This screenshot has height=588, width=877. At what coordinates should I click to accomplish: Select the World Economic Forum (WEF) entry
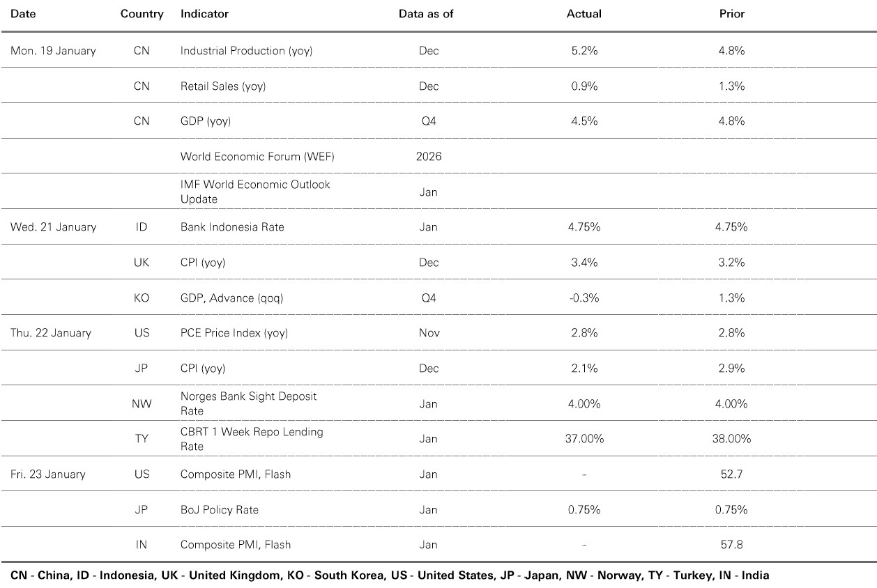(x=257, y=157)
